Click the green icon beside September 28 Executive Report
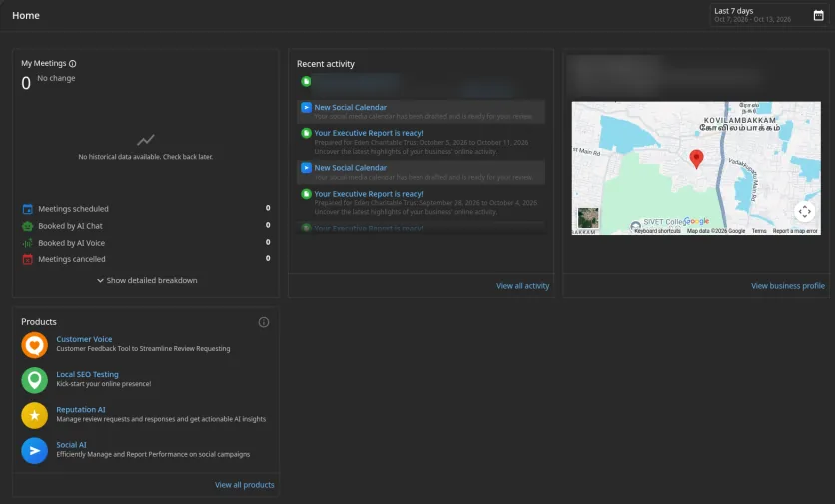Image resolution: width=835 pixels, height=504 pixels. 306,194
